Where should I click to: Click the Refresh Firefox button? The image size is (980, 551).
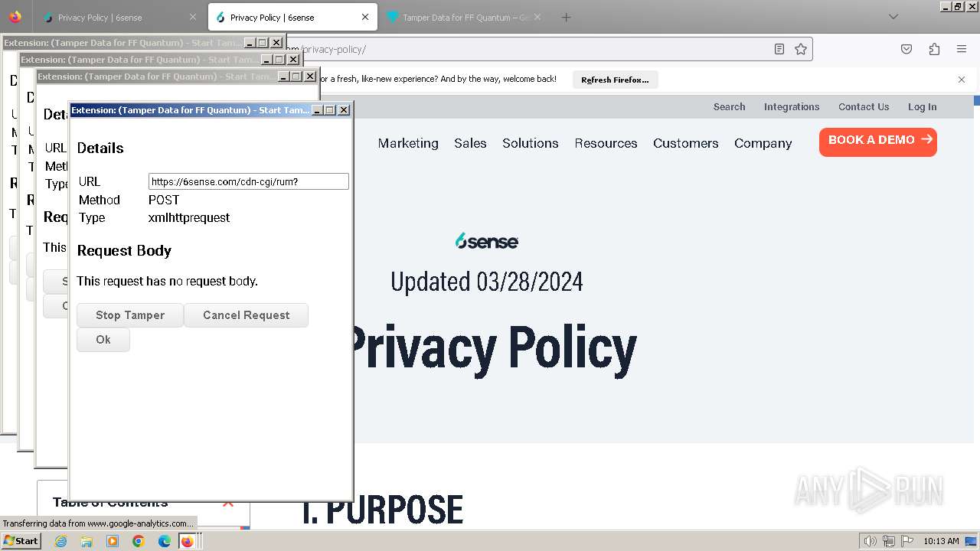click(615, 80)
